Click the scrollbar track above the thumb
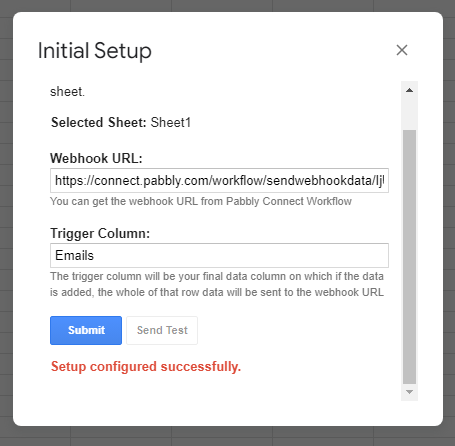455x446 pixels. (409, 114)
